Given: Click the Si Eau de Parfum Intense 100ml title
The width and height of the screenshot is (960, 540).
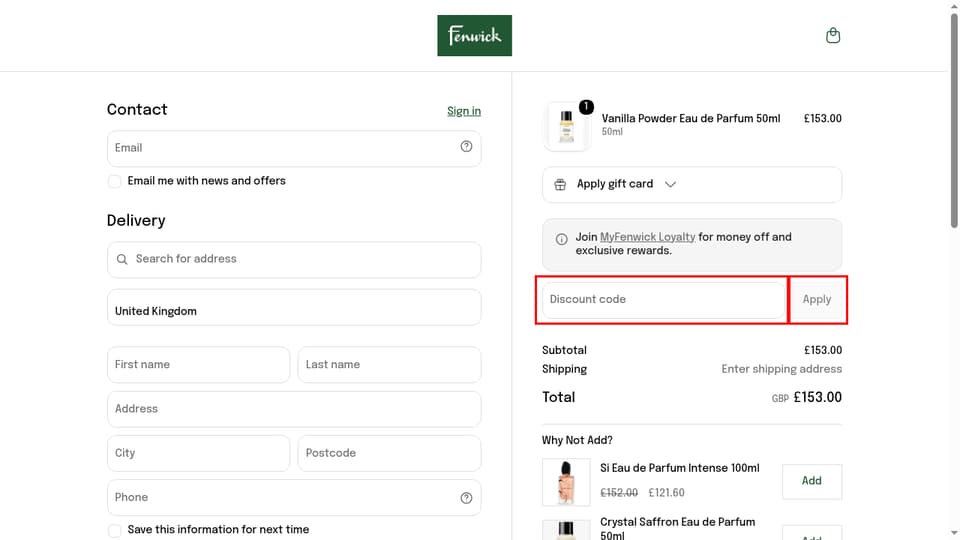Looking at the screenshot, I should [x=680, y=468].
